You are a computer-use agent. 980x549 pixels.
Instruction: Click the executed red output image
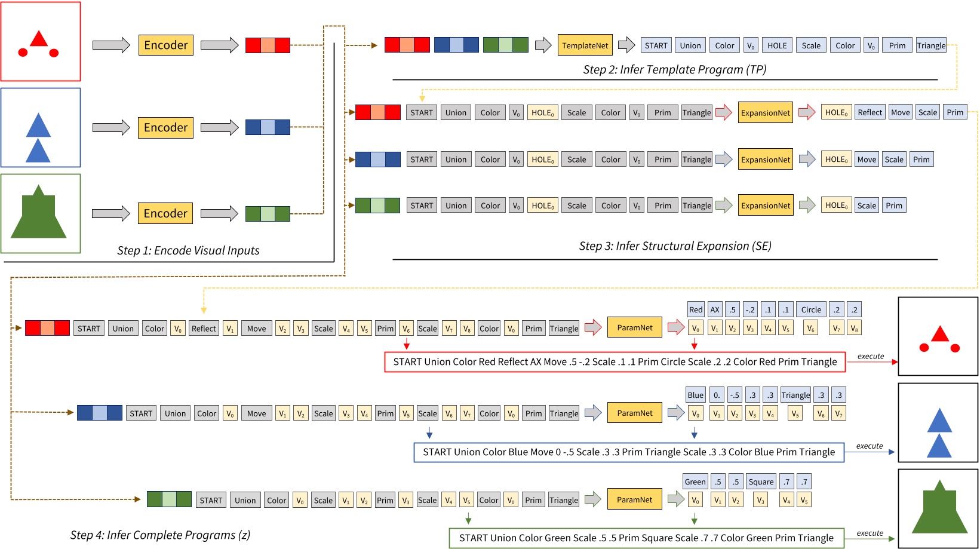937,338
